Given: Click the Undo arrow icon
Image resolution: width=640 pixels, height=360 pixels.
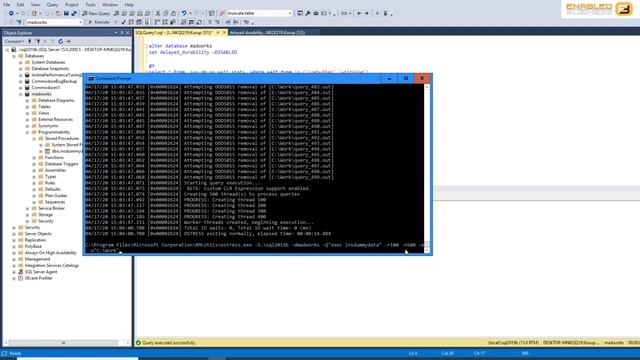Looking at the screenshot, I should point(184,13).
